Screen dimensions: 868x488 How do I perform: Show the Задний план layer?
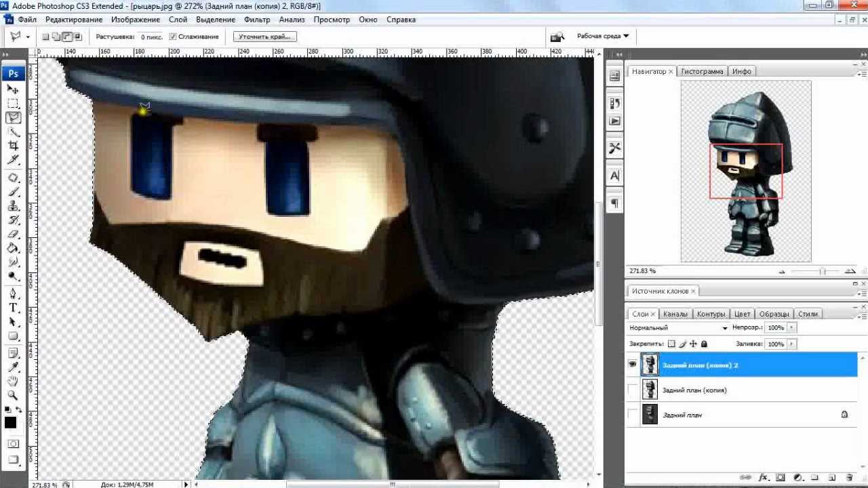coord(633,414)
